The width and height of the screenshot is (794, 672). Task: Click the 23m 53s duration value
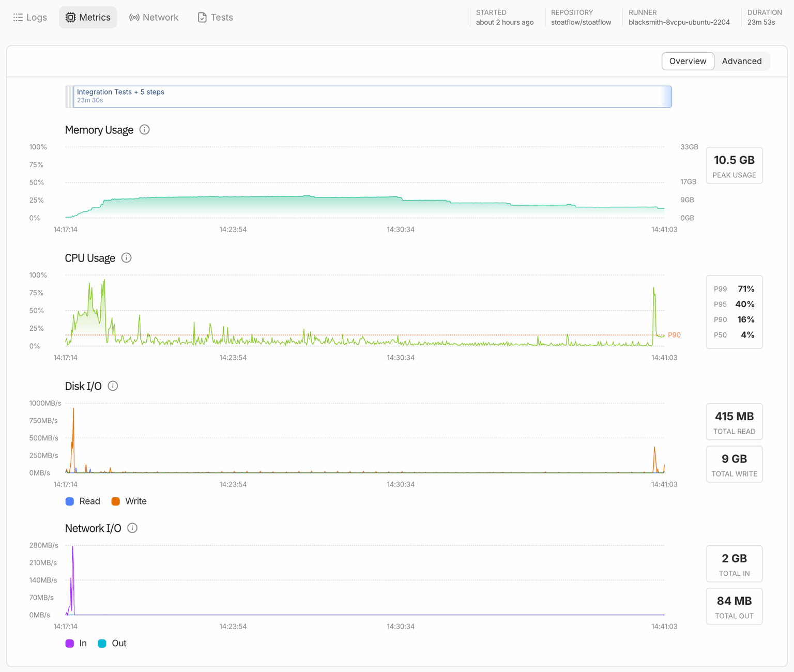[761, 22]
